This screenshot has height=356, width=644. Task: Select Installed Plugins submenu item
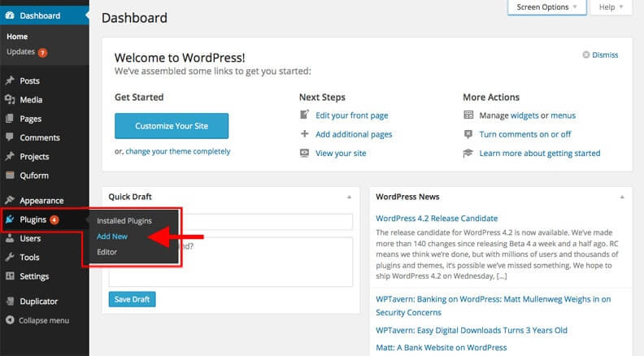click(124, 221)
